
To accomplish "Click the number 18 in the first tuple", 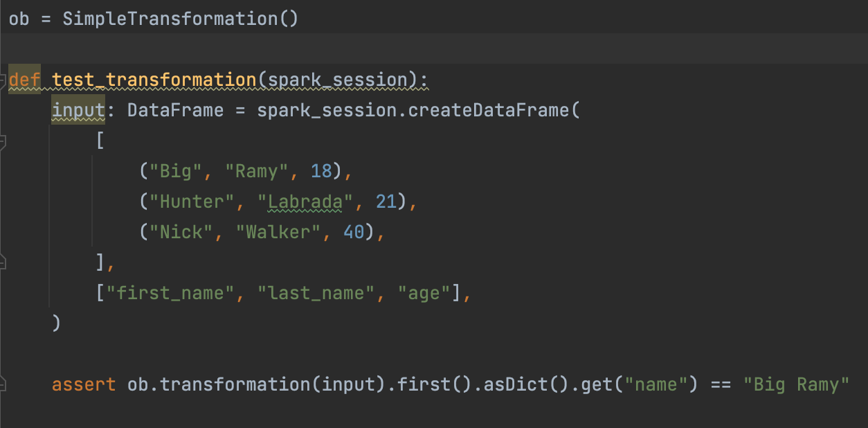I will tap(321, 171).
